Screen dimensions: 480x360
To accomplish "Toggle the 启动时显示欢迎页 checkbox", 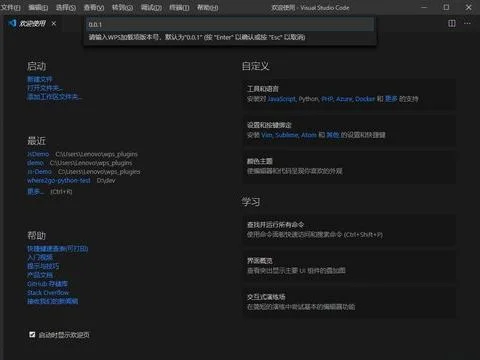I will (32, 334).
